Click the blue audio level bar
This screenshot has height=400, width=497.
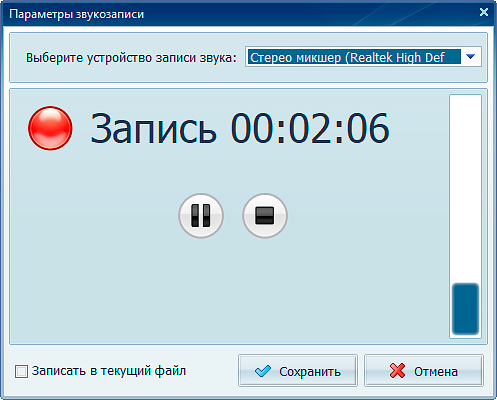point(465,309)
